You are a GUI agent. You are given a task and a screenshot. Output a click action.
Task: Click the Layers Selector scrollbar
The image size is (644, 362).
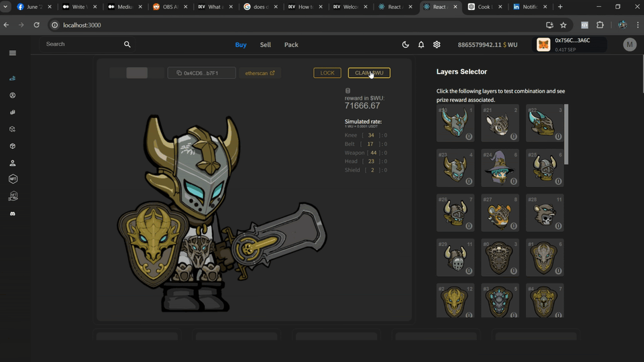(x=566, y=134)
